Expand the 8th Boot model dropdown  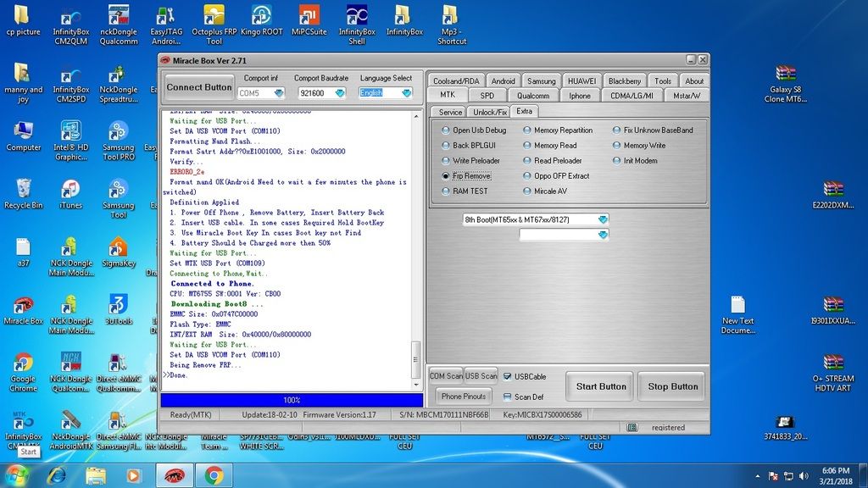603,219
